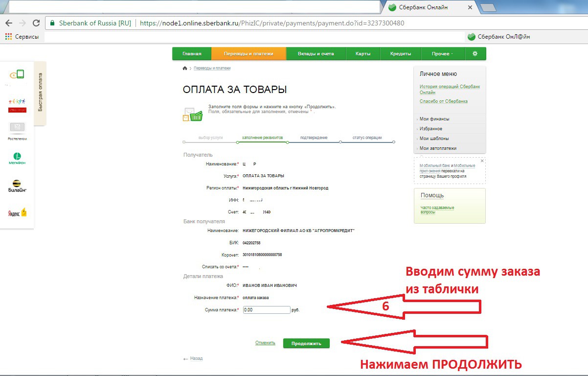Click the выбор услуги step label
This screenshot has width=588, height=376.
pyautogui.click(x=211, y=138)
